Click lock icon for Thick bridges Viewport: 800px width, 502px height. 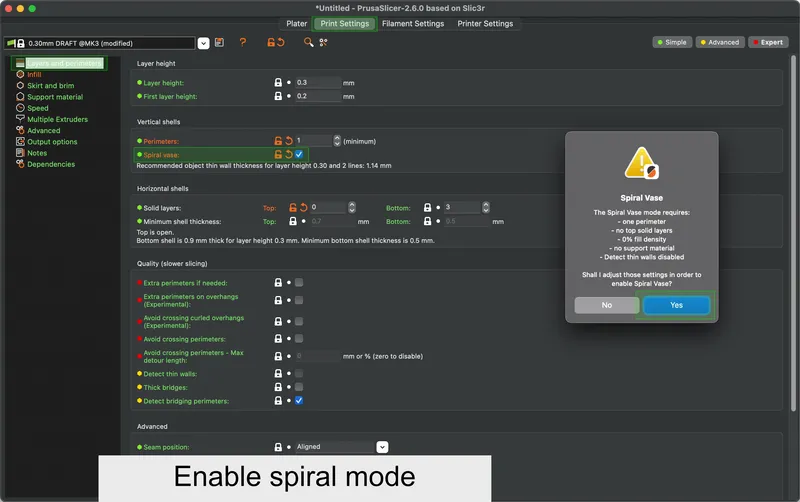(278, 387)
